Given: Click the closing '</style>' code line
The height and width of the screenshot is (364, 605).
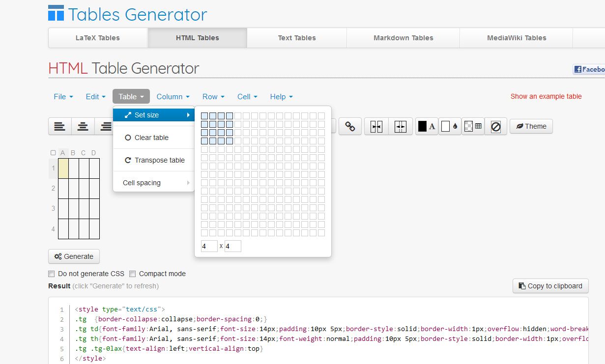Looking at the screenshot, I should pos(90,359).
